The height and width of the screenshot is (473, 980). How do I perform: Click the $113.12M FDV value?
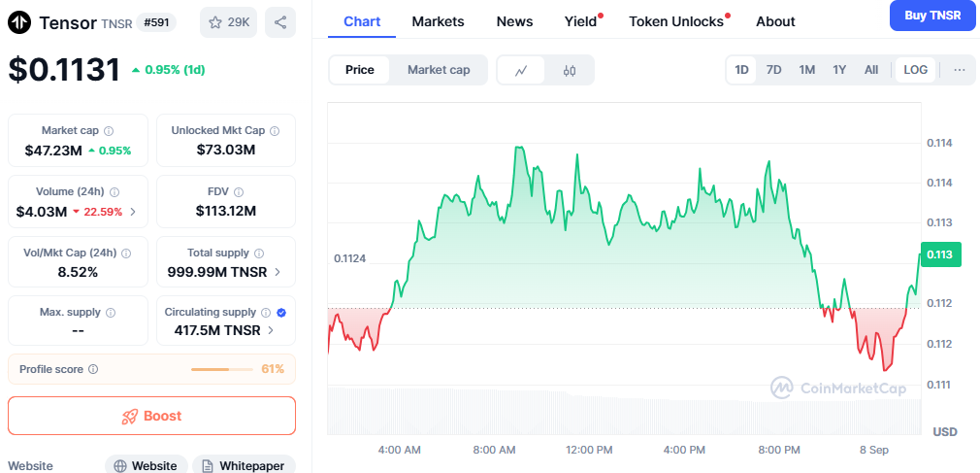click(x=226, y=211)
